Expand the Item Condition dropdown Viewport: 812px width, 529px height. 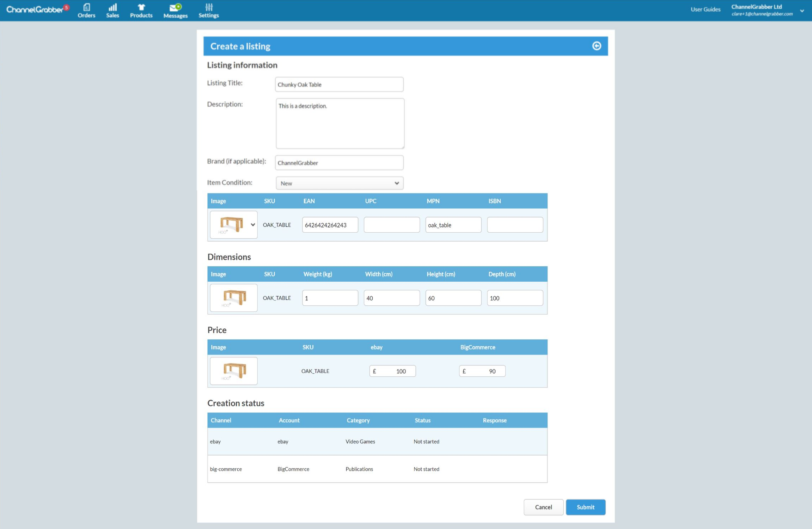point(339,183)
